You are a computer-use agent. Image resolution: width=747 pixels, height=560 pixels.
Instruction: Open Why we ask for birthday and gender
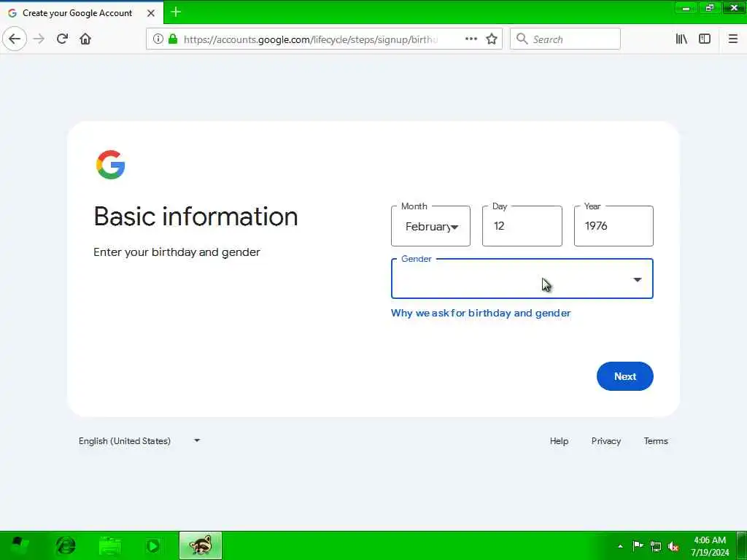click(481, 313)
